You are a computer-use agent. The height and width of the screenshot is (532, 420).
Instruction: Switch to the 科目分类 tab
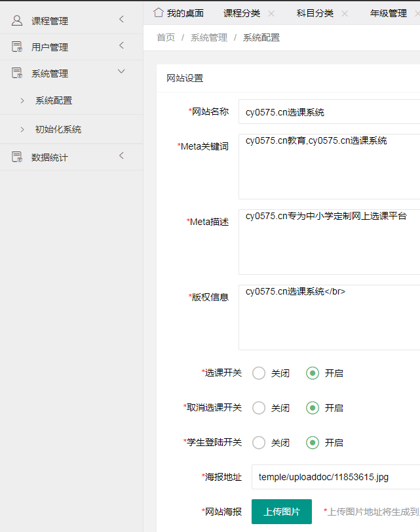point(315,13)
